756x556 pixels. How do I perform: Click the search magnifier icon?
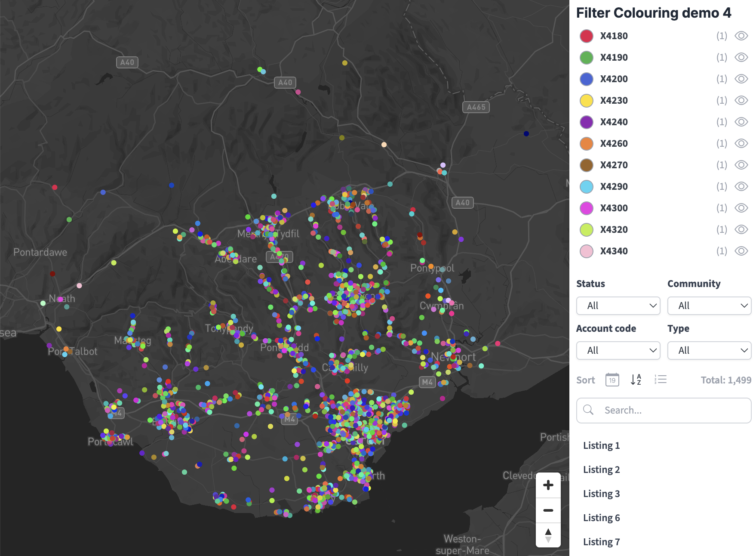[588, 410]
